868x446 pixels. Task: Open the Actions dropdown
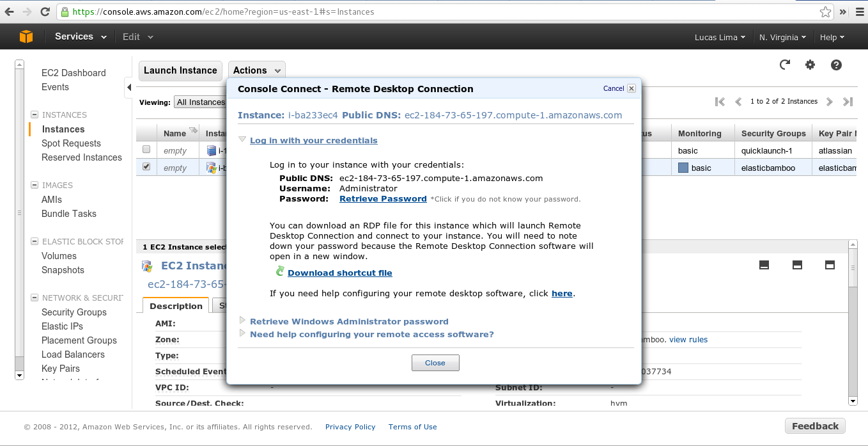click(x=257, y=70)
